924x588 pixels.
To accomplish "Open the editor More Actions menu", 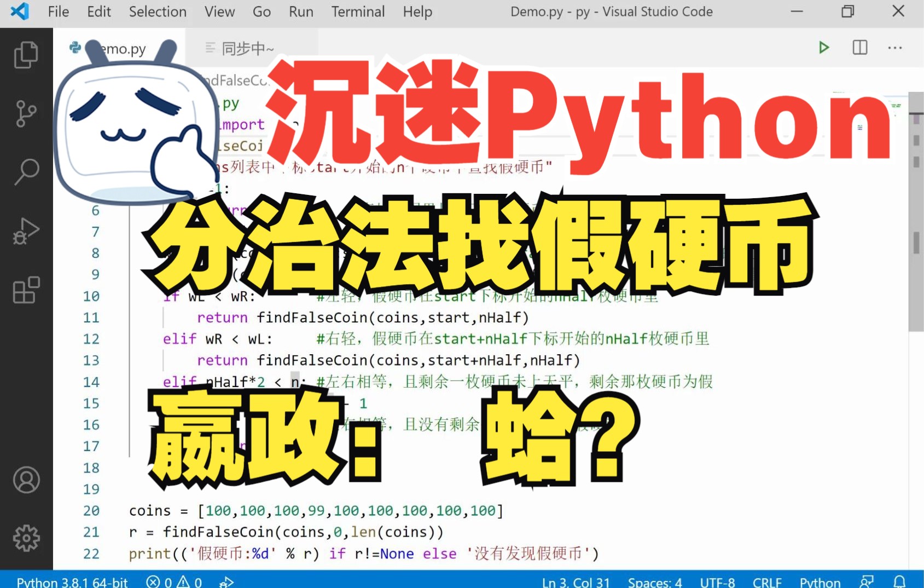I will point(895,48).
